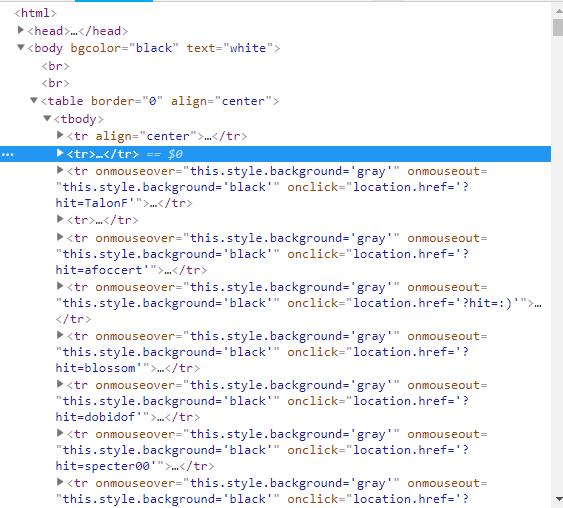Click the bgcolor "black" attribute value
Screen dimensions: 563x508
[154, 48]
